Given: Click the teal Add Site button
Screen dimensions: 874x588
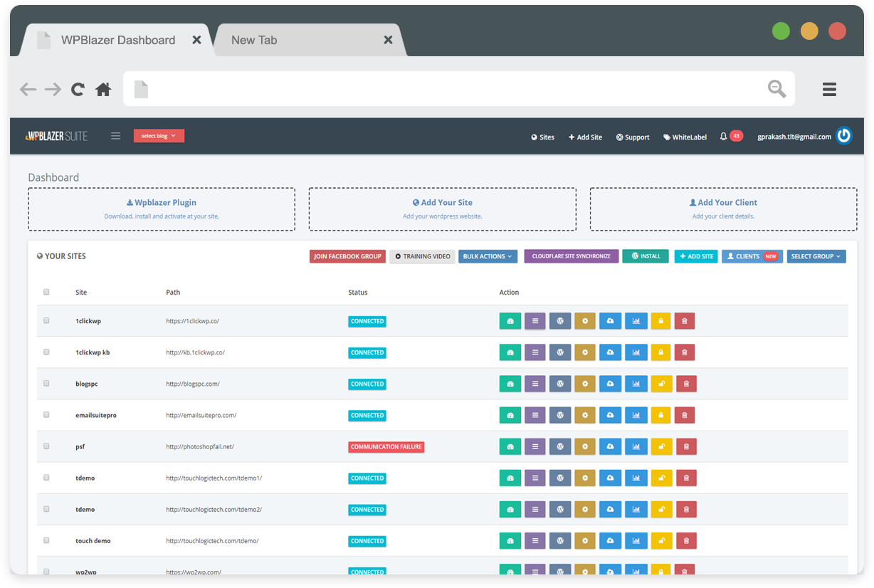Looking at the screenshot, I should click(696, 256).
